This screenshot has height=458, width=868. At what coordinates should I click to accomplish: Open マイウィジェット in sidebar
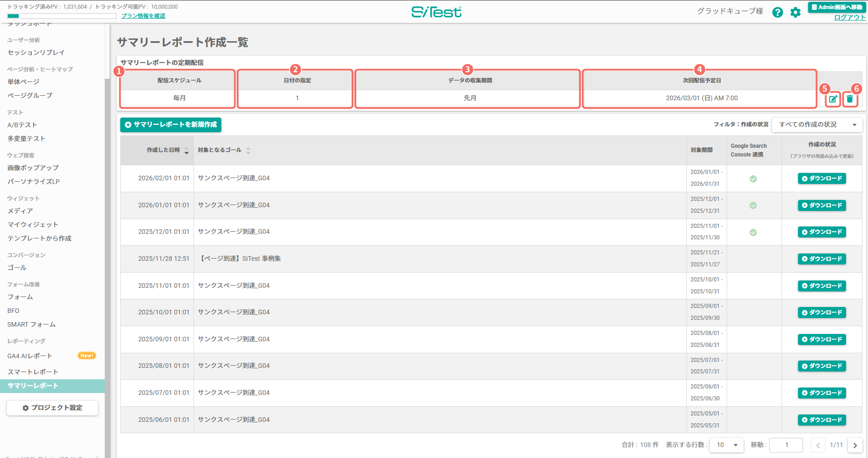pyautogui.click(x=33, y=225)
